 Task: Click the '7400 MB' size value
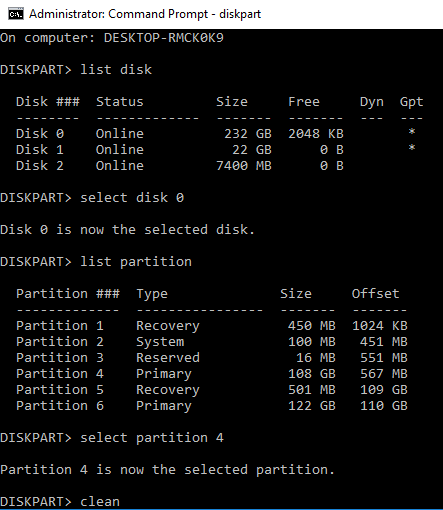(x=244, y=166)
